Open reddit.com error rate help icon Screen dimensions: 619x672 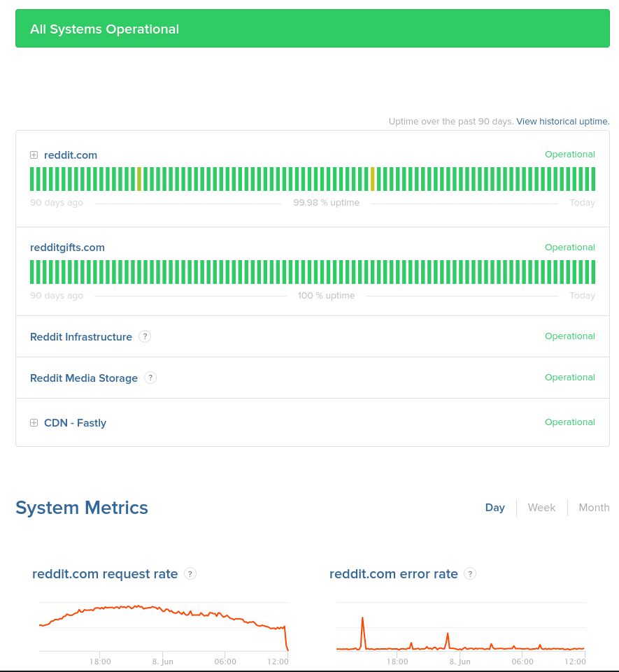pyautogui.click(x=470, y=573)
